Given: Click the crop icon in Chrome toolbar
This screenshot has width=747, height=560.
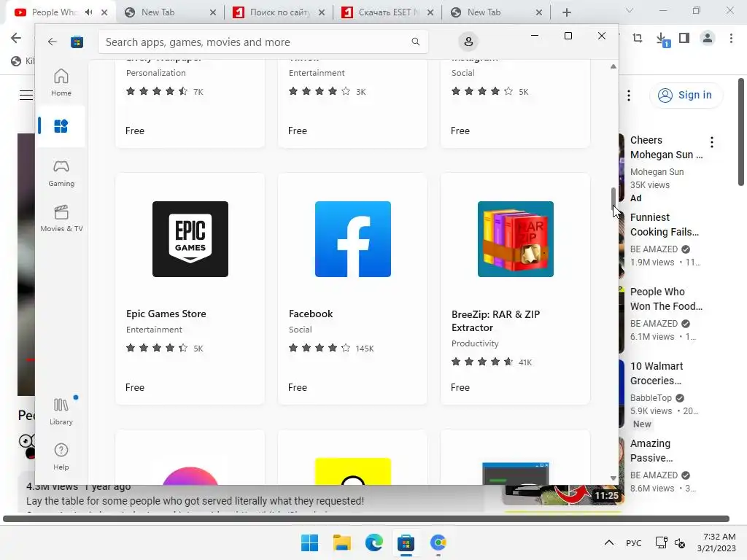Looking at the screenshot, I should click(638, 38).
